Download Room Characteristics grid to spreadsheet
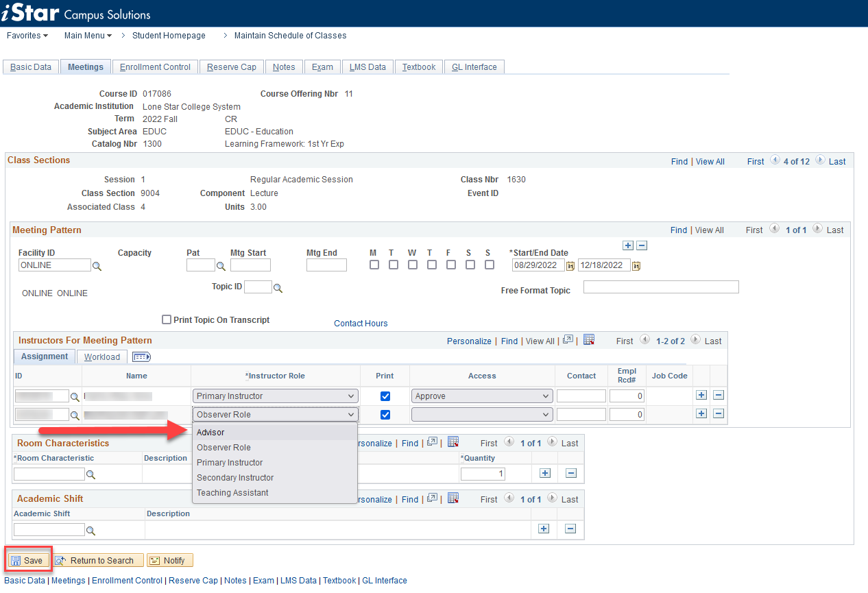868x593 pixels. [x=452, y=442]
